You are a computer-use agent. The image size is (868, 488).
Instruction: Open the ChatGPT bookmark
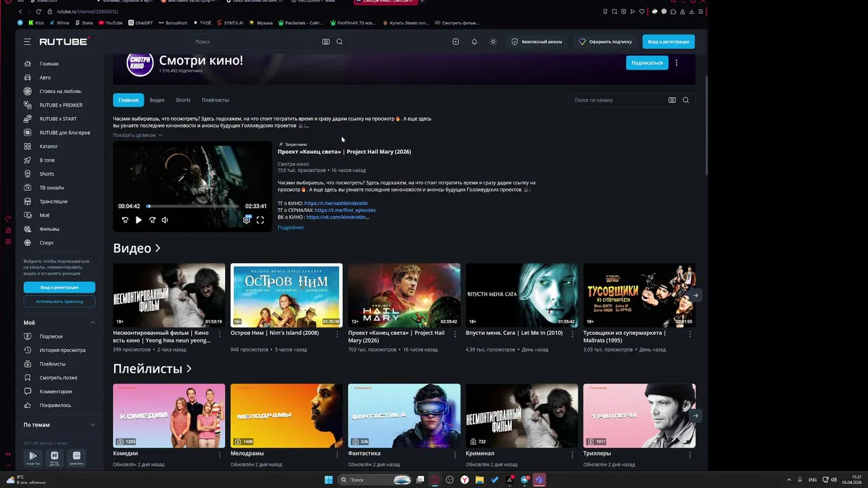[x=140, y=22]
